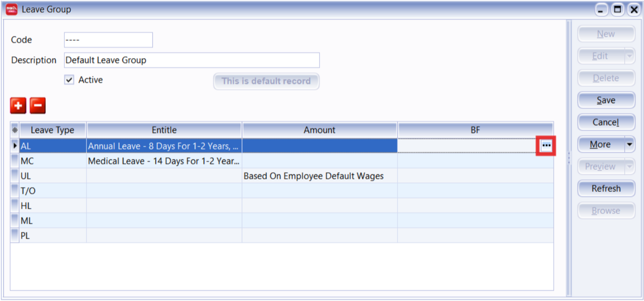The height and width of the screenshot is (301, 644).
Task: Select the T/O leave type cell
Action: tap(53, 191)
